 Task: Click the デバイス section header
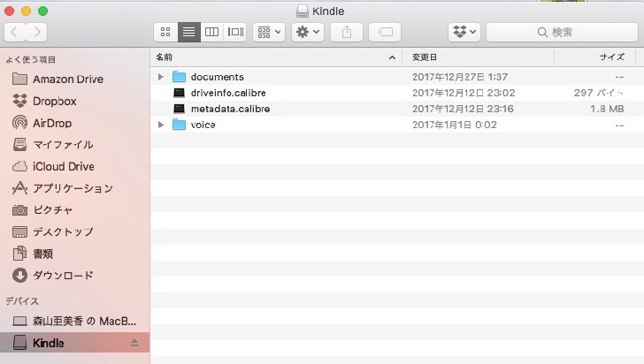[22, 300]
